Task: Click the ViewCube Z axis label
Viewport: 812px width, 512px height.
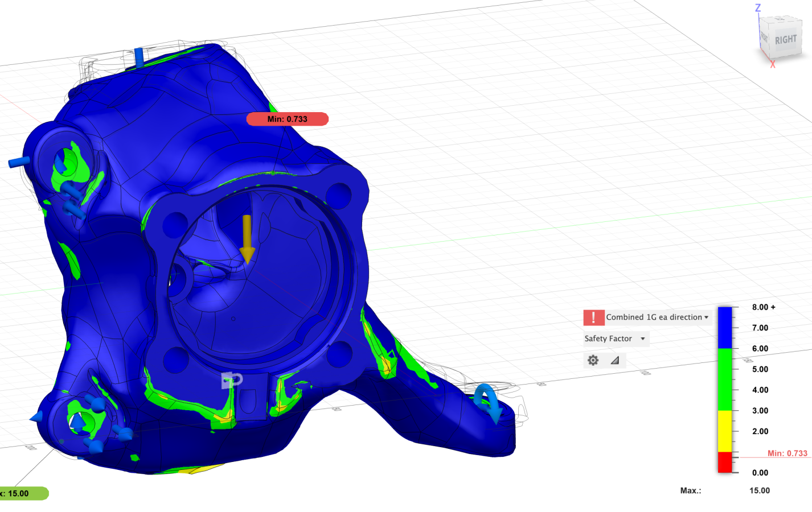Action: coord(757,8)
